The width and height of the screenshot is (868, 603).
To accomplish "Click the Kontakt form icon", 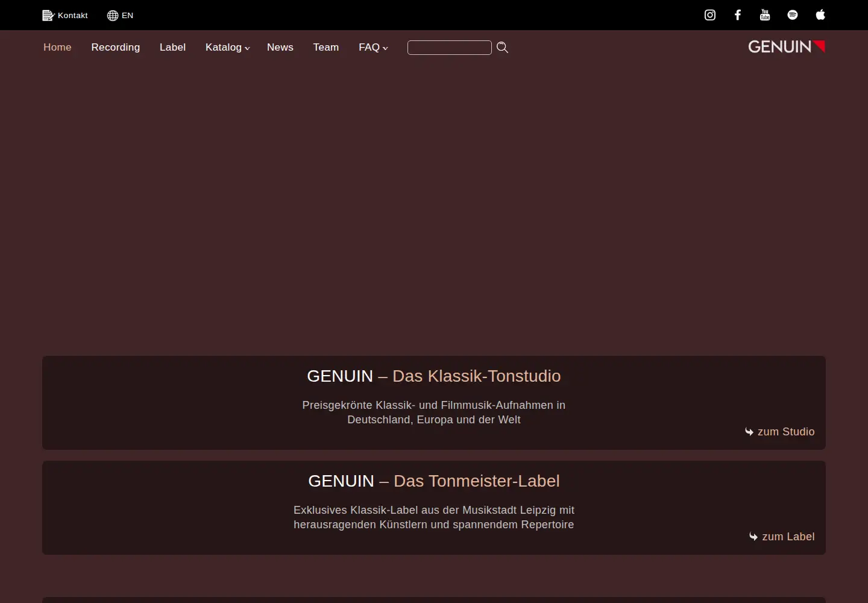I will pyautogui.click(x=48, y=16).
